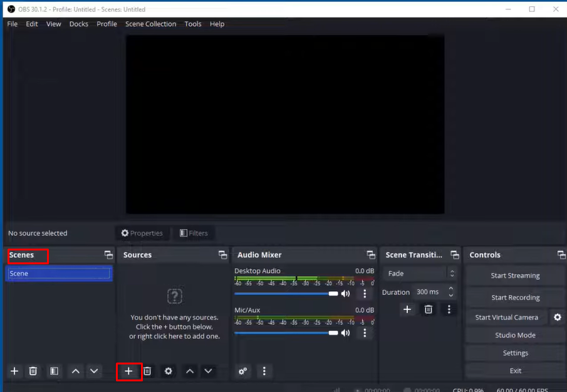Mute Desktop Audio by clicking its speaker icon

coord(345,293)
